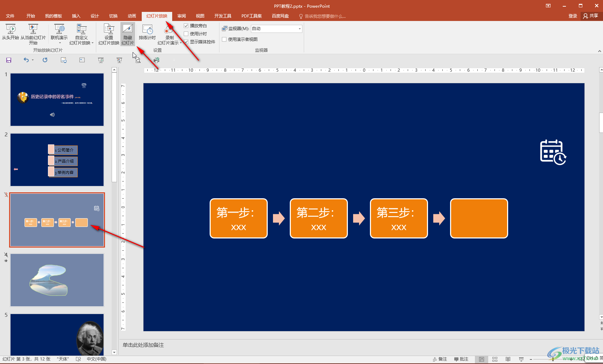This screenshot has width=603, height=364.
Task: Select slide 2 thumbnail with 公司简介
Action: (x=57, y=160)
